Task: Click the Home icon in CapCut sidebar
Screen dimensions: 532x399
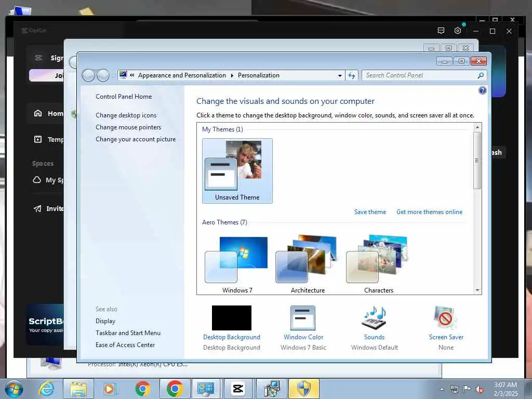Action: click(38, 113)
